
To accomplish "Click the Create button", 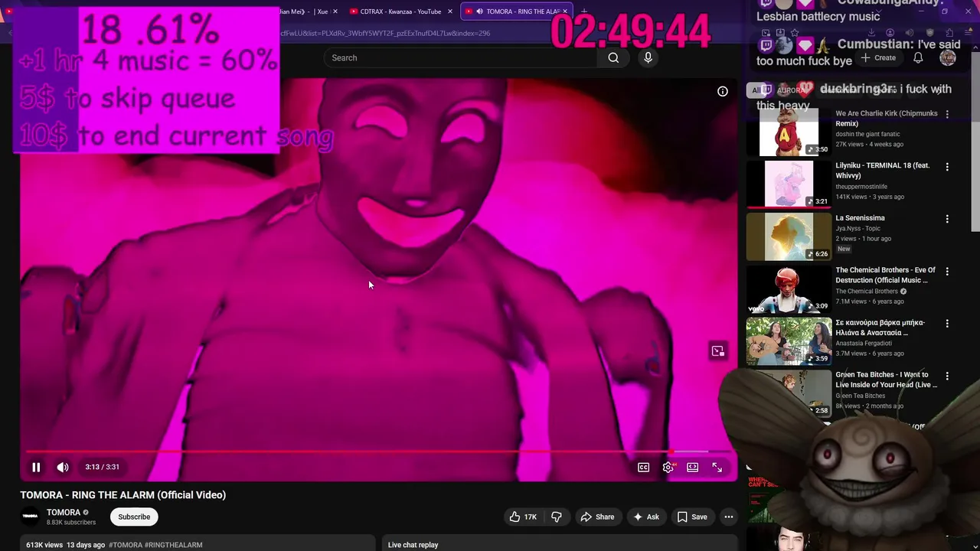I will [878, 57].
